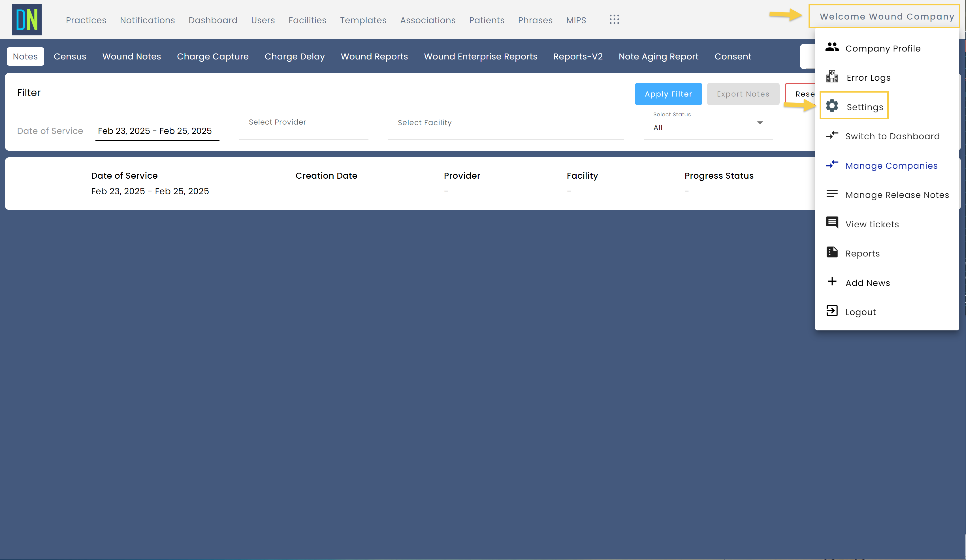Click the Company Profile people icon

pos(832,48)
